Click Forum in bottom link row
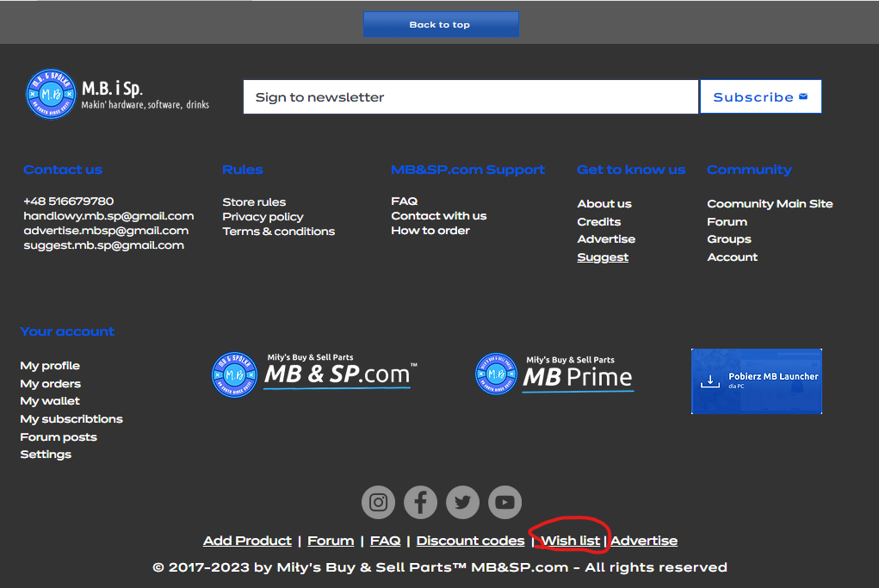The width and height of the screenshot is (879, 588). pos(331,541)
